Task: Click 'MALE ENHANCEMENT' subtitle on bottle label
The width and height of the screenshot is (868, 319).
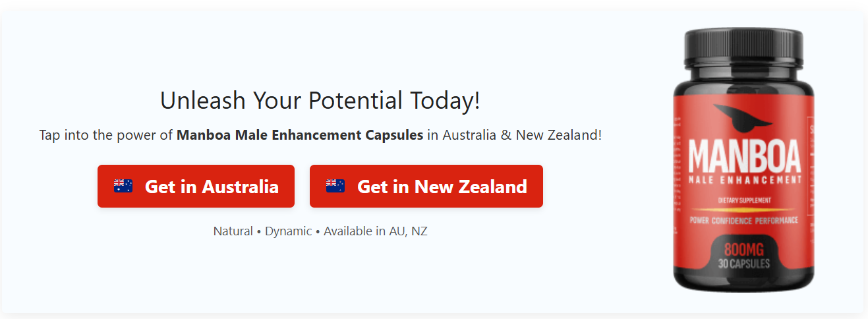Action: click(745, 180)
